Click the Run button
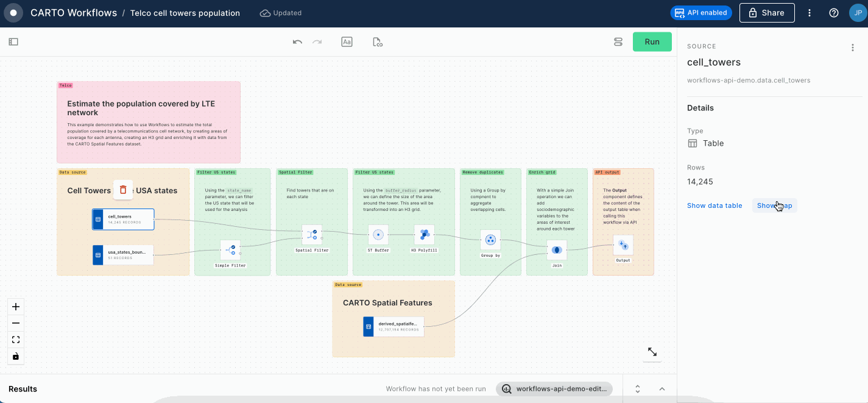This screenshot has height=403, width=868. click(x=652, y=42)
